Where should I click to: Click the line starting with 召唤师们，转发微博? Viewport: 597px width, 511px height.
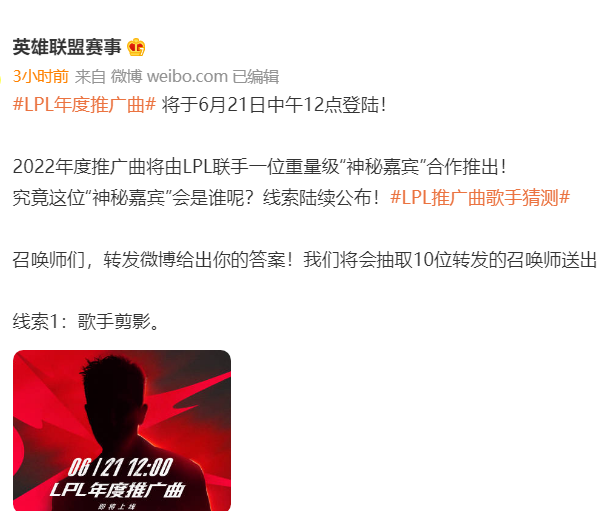[305, 260]
